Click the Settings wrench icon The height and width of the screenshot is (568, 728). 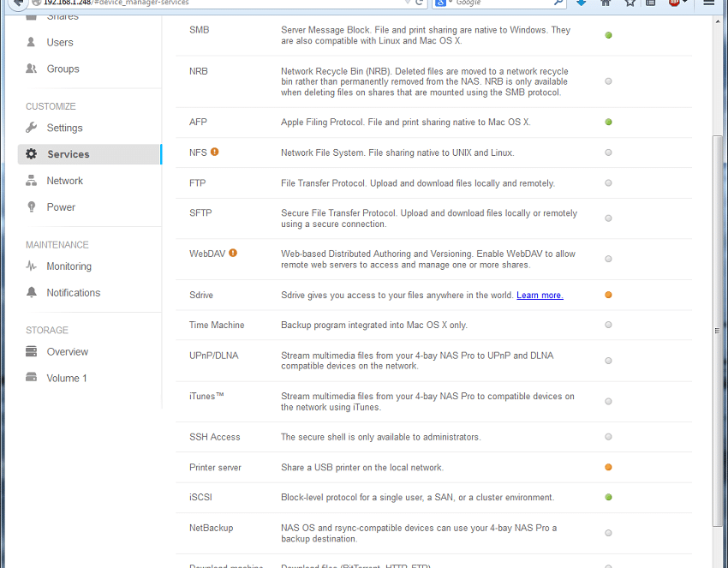(x=31, y=128)
